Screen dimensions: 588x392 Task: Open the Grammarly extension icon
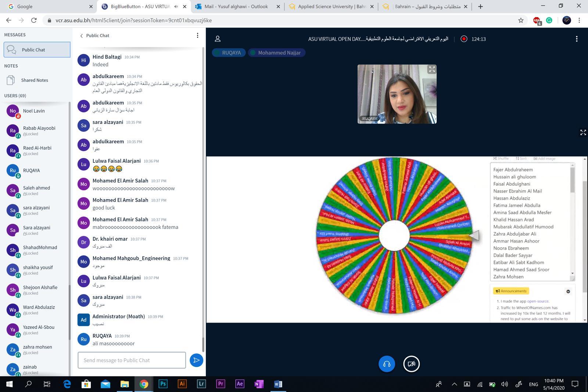549,20
